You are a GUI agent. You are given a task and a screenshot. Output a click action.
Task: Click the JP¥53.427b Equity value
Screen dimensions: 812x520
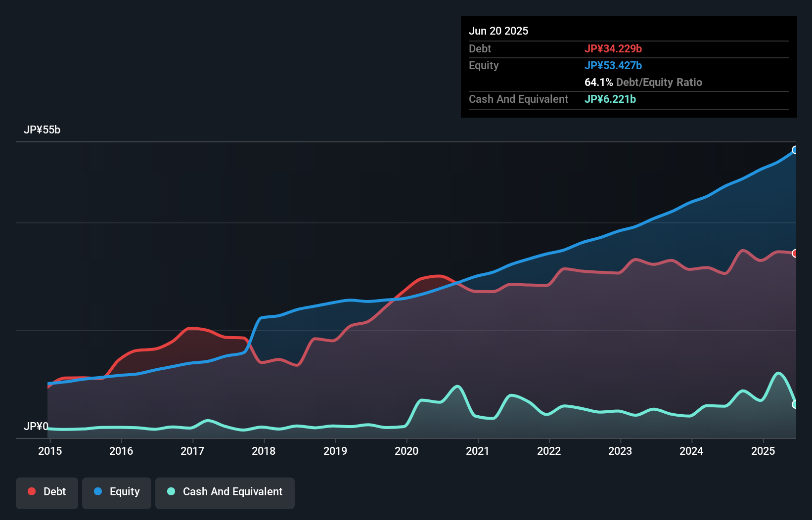[613, 65]
